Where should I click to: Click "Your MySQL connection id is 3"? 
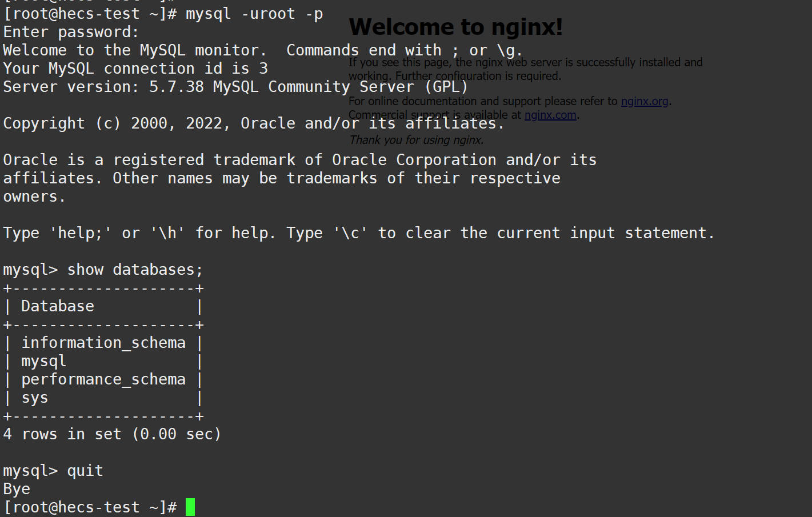135,69
